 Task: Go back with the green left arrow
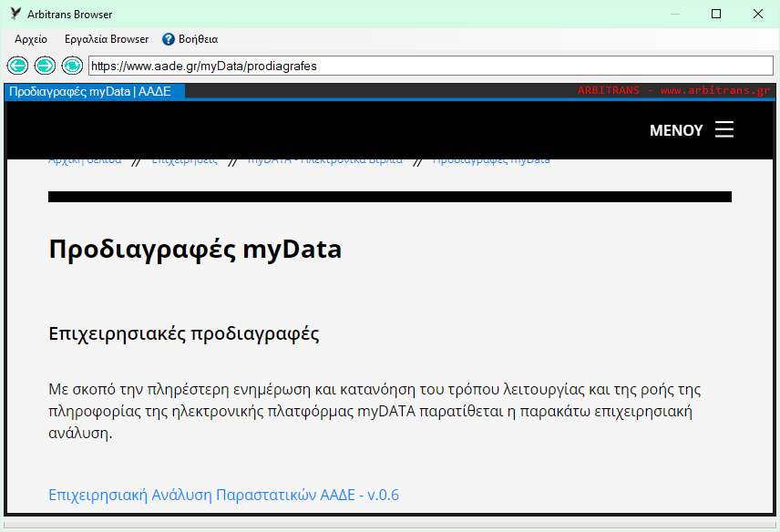coord(18,66)
